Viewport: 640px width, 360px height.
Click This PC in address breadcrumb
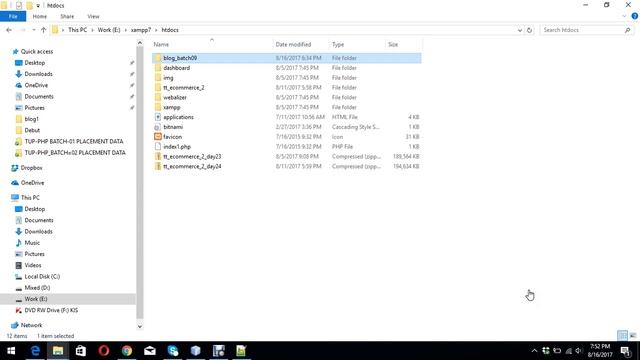click(x=78, y=30)
